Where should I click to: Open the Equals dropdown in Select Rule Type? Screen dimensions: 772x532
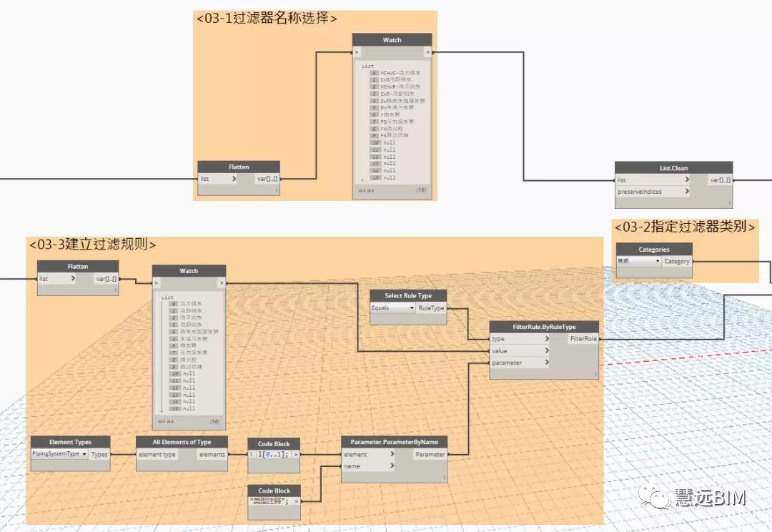[x=392, y=308]
